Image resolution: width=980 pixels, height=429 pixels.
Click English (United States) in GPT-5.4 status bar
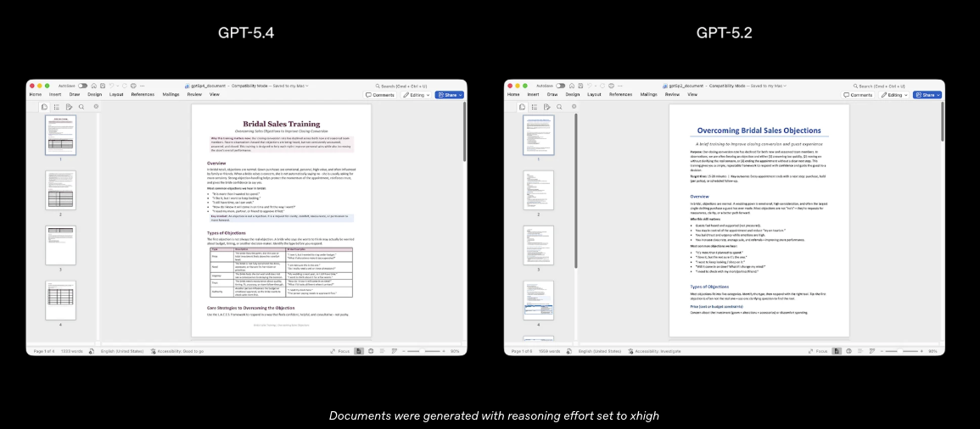(122, 351)
